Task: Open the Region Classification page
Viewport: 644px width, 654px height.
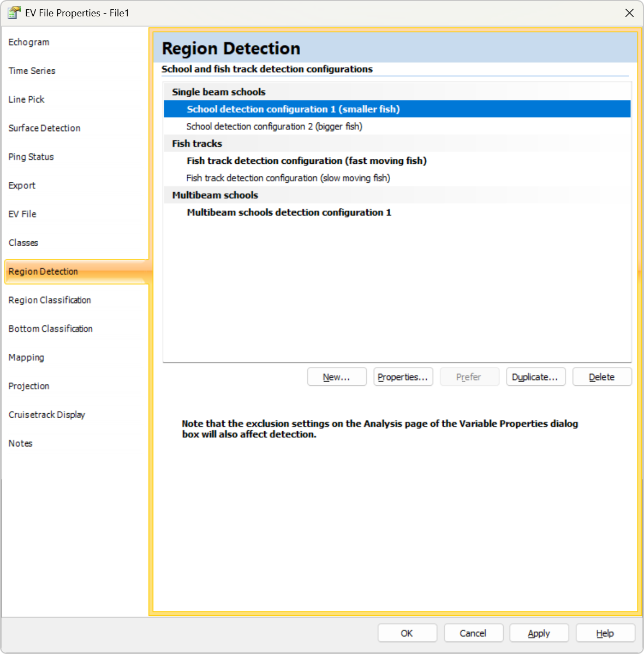Action: [x=50, y=300]
